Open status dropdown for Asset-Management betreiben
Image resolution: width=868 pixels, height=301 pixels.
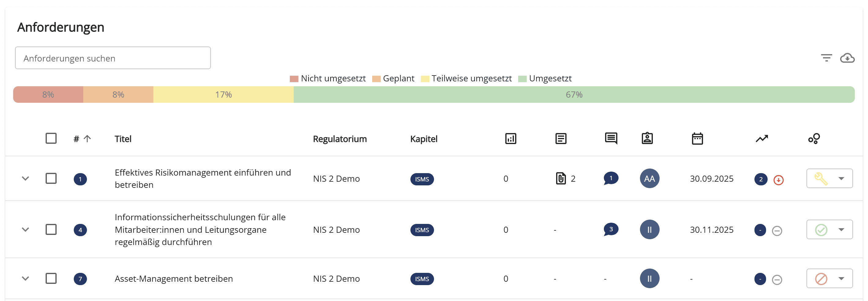(x=841, y=278)
